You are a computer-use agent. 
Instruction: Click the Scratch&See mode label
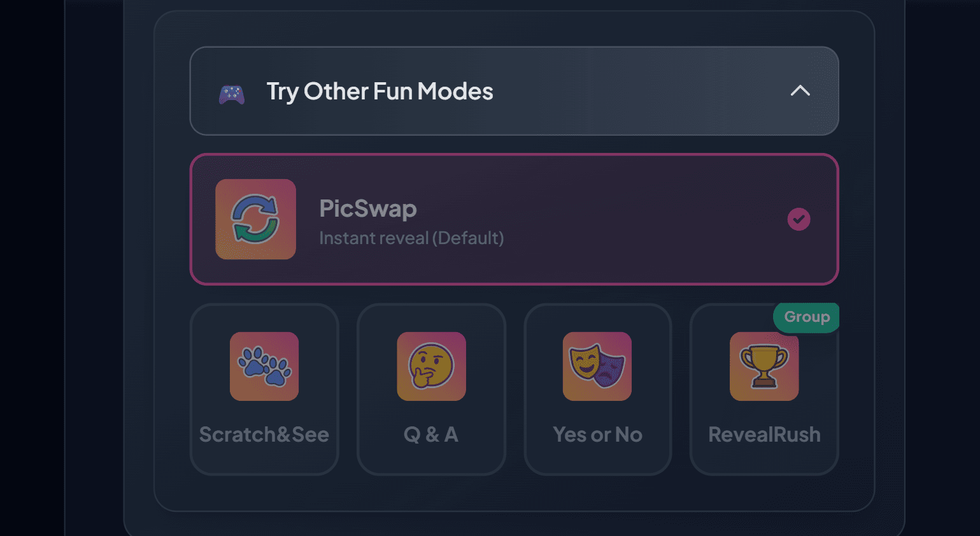click(264, 435)
